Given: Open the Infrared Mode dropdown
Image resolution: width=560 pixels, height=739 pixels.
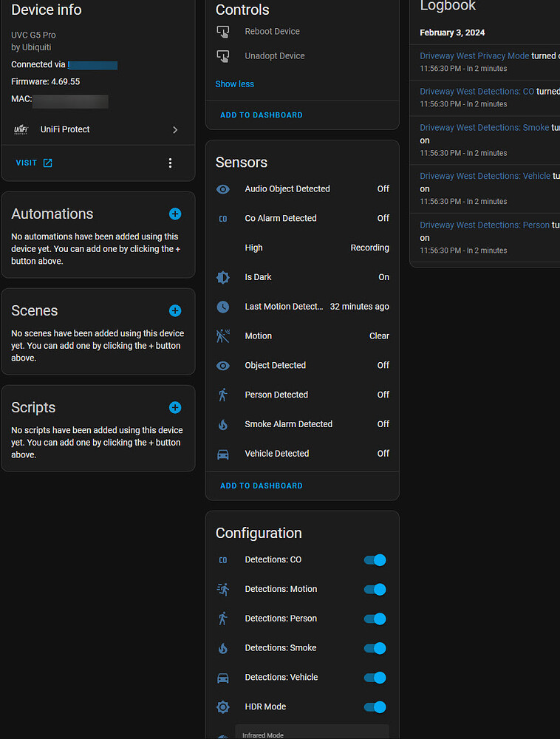Looking at the screenshot, I should (x=312, y=732).
